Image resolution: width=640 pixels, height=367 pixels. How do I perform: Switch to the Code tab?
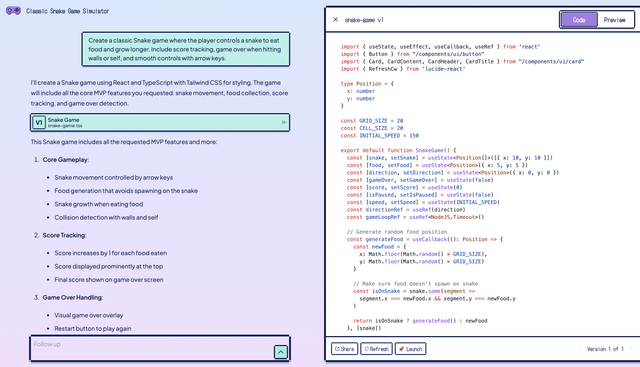coord(579,20)
